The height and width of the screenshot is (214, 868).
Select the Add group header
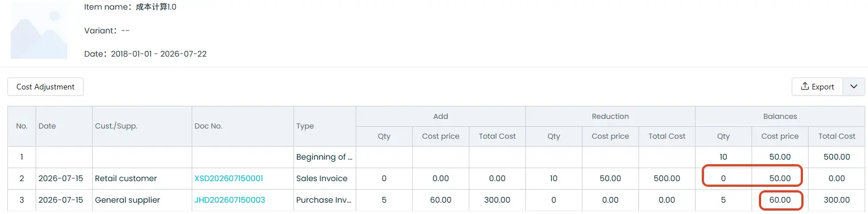[441, 116]
